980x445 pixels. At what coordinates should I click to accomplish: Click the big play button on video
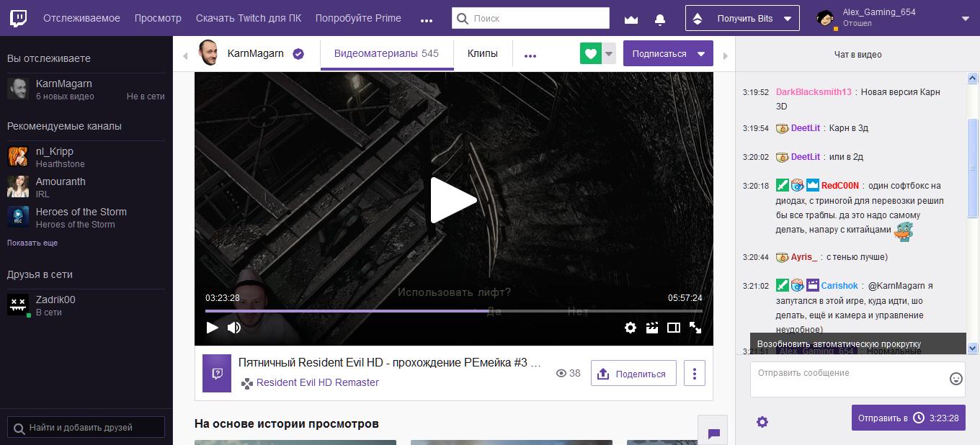(x=453, y=200)
